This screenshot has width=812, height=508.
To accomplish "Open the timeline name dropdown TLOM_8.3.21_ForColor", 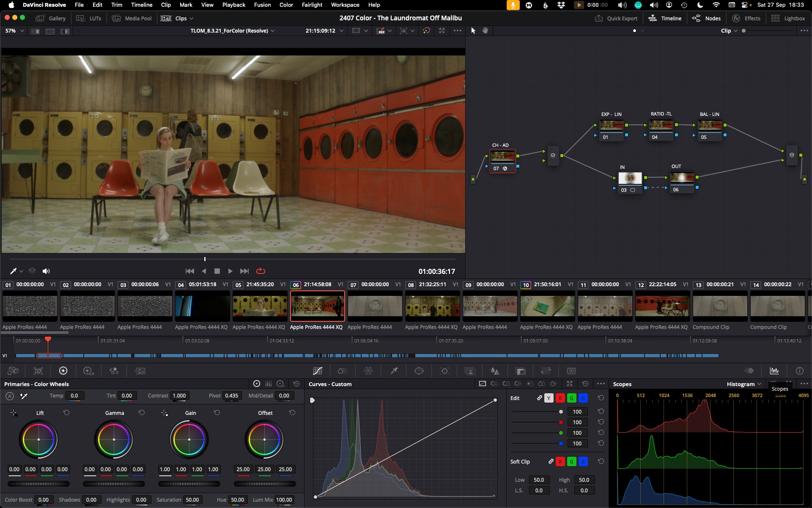I will coord(232,30).
